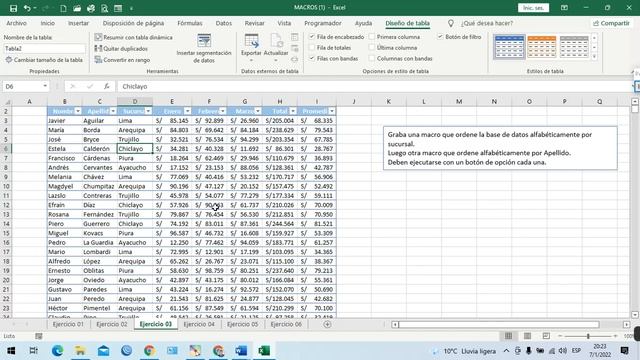Select the cell containing Calderón
Image resolution: width=640 pixels, height=360 pixels.
pos(100,149)
